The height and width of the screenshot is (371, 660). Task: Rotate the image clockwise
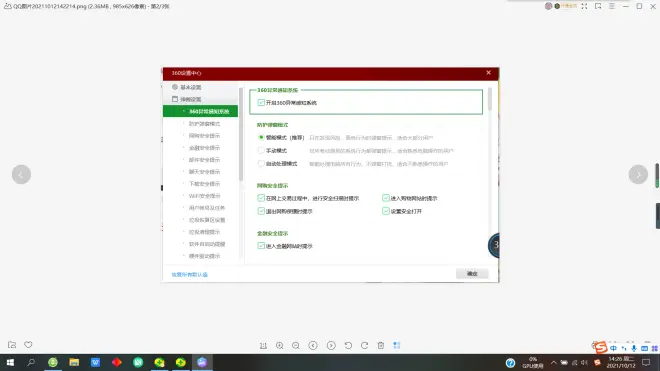point(365,346)
